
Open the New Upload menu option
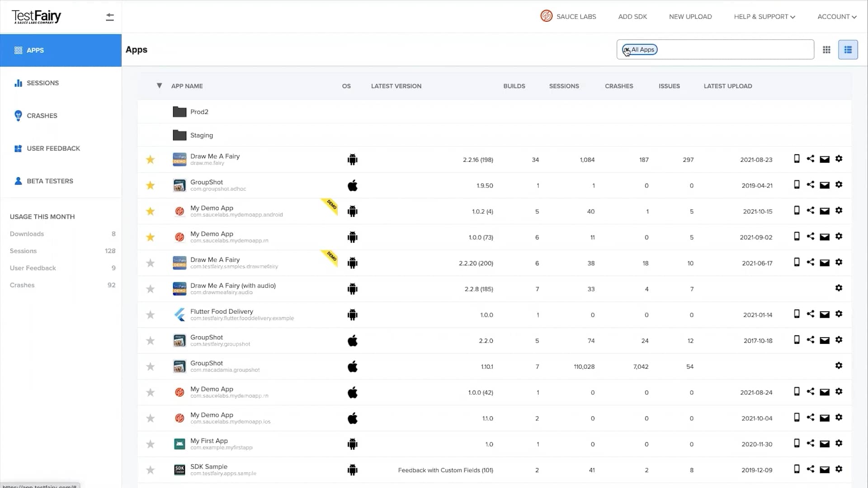tap(690, 16)
